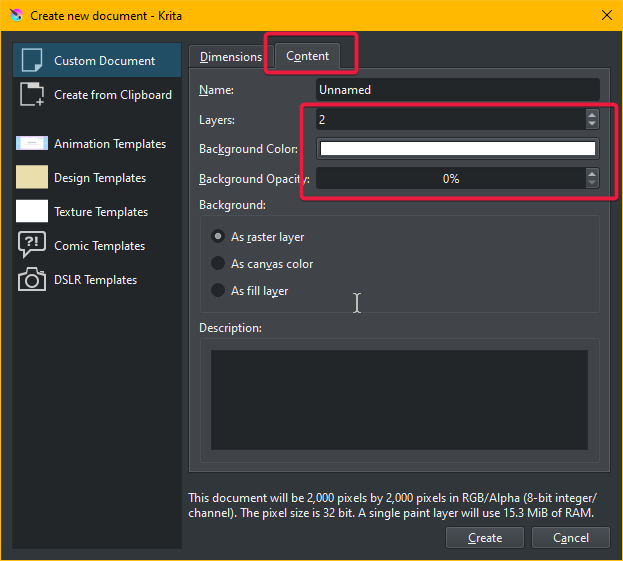Screen dimensions: 623x561
Task: Click the DSLR Templates camera icon
Action: 31,279
